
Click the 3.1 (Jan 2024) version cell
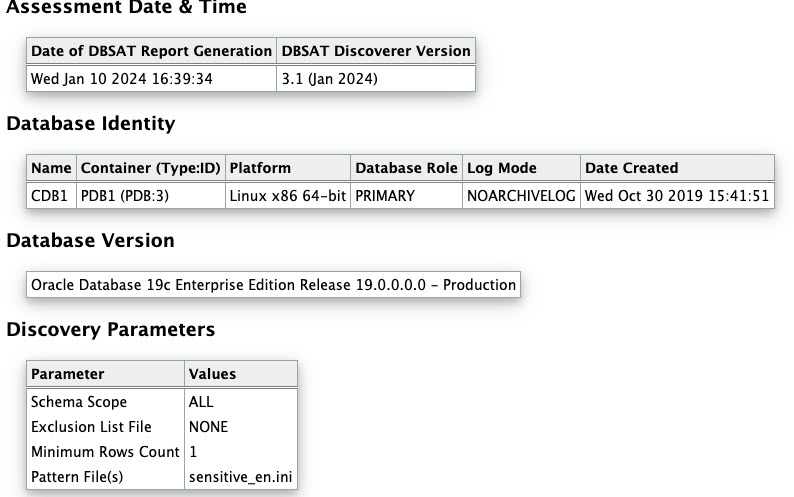tap(376, 79)
